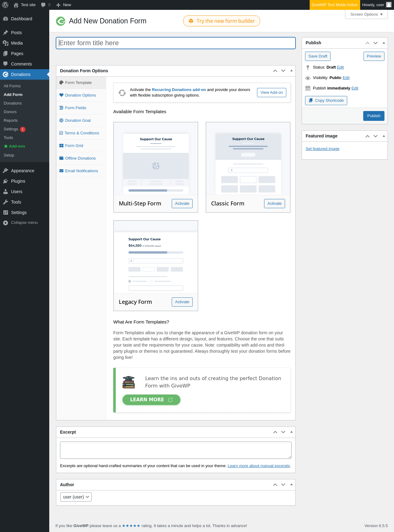Click the GiveWP logo beside page title
This screenshot has width=394, height=532.
61,21
